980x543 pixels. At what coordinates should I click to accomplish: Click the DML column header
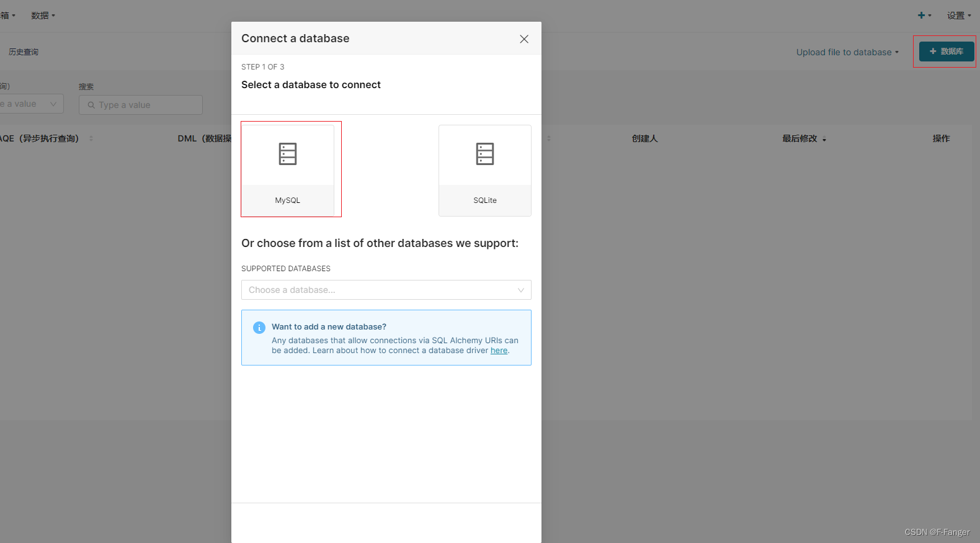click(x=205, y=138)
